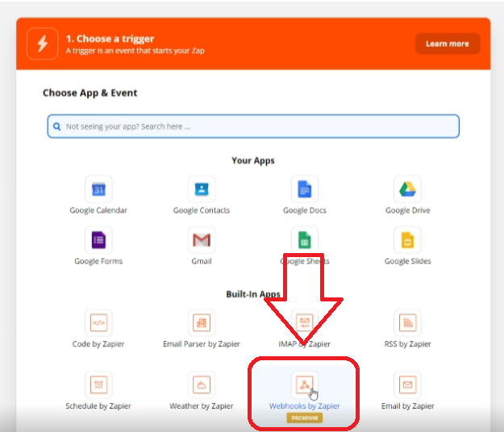
Task: Select the Google Forms app icon
Action: tap(98, 240)
